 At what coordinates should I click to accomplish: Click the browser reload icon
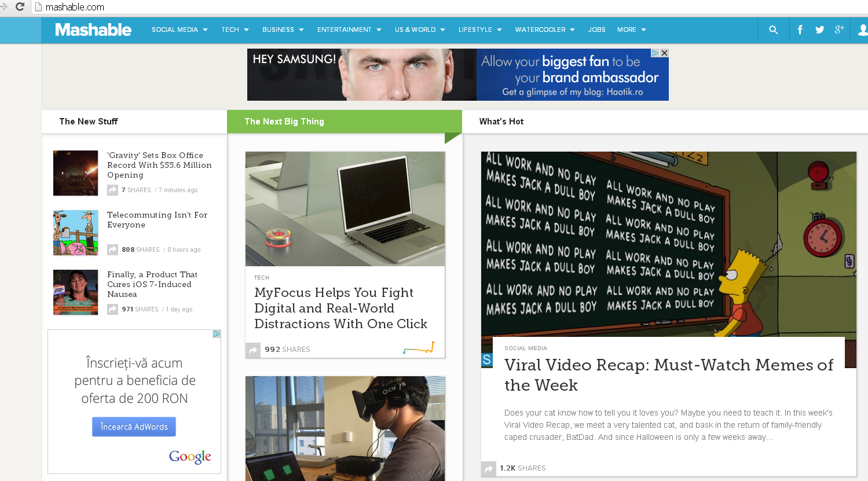point(20,7)
